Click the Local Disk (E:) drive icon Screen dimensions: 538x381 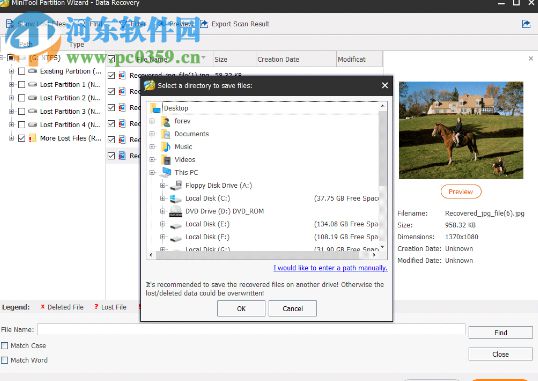pos(176,225)
